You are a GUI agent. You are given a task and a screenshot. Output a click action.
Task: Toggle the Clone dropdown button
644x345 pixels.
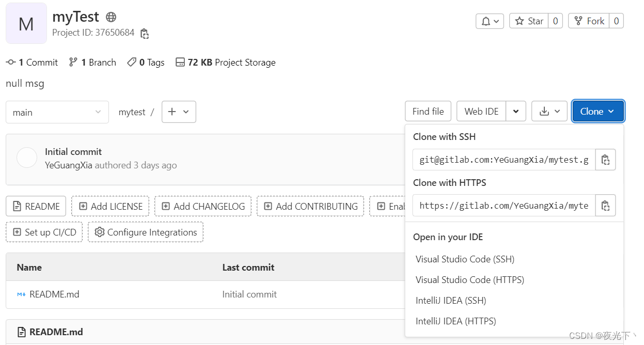coord(598,111)
